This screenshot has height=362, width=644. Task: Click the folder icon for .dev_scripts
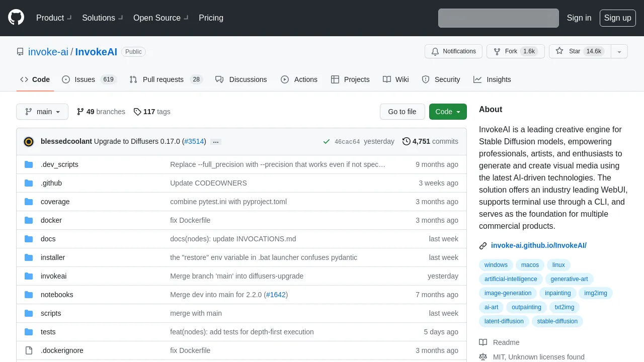click(29, 164)
